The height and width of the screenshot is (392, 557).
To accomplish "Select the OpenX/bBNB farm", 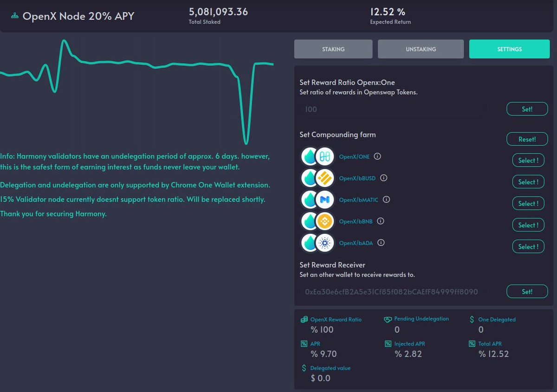I will pos(528,225).
